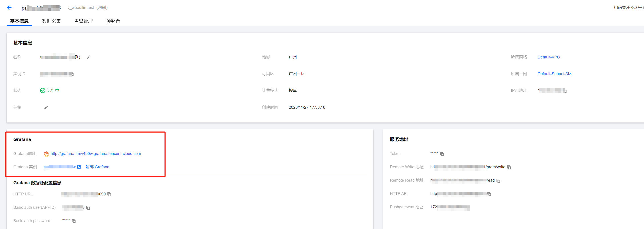The height and width of the screenshot is (229, 644).
Task: Copy the Remote Write address
Action: [x=509, y=167]
